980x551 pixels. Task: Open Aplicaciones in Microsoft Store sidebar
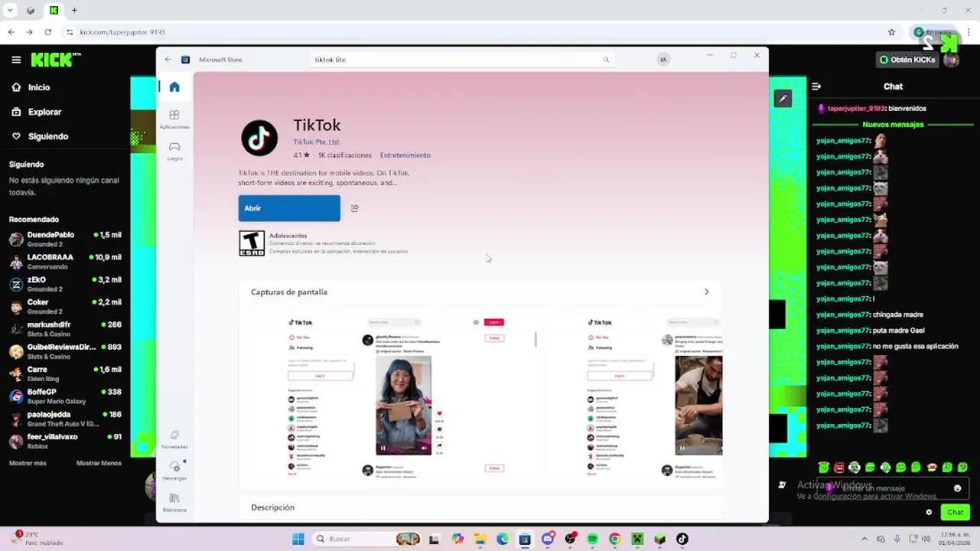pos(174,119)
